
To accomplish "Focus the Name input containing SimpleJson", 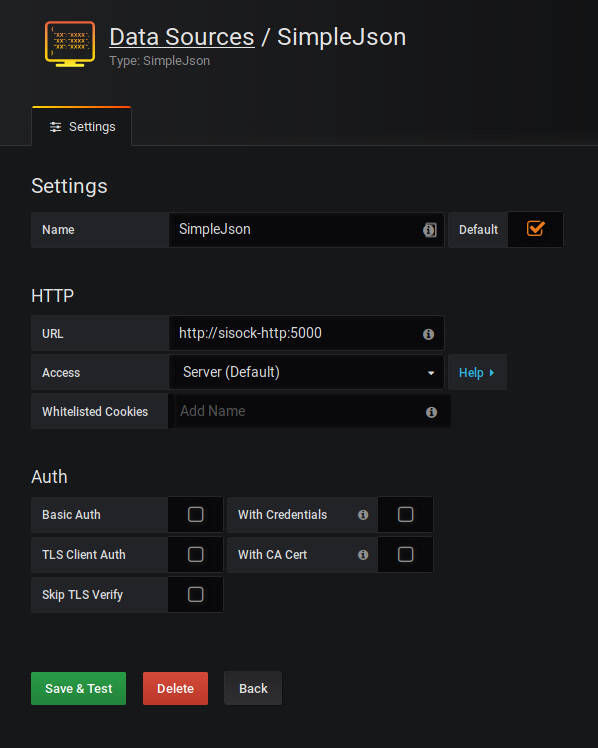I will coord(306,230).
